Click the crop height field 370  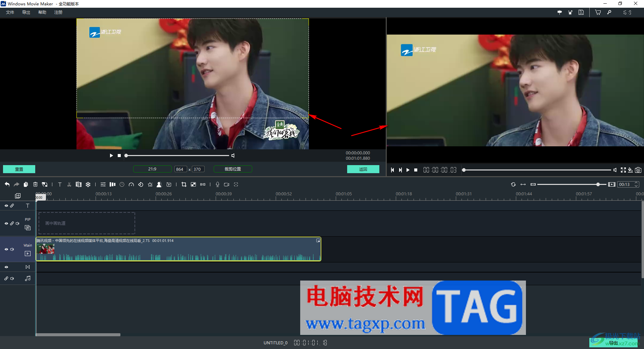198,169
